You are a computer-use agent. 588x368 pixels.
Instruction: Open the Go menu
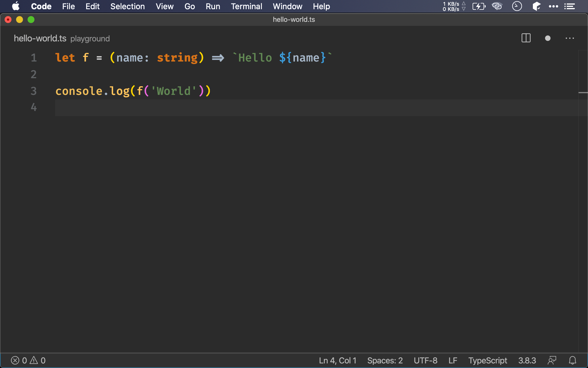coord(189,6)
